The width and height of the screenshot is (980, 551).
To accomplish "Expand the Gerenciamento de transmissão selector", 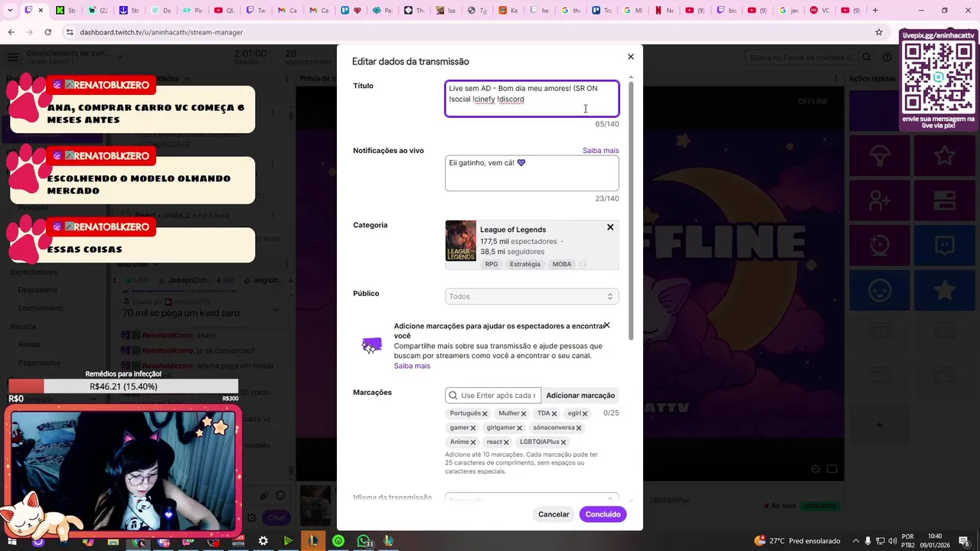I will [x=119, y=57].
